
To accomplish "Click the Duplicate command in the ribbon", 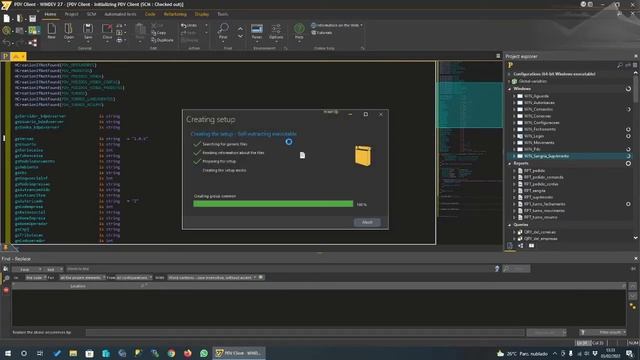I will point(162,40).
